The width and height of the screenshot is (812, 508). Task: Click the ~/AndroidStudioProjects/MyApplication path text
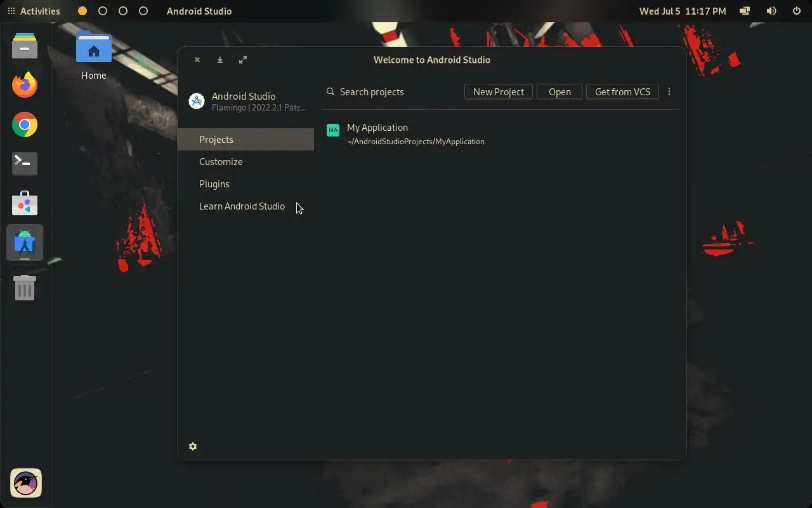[416, 142]
